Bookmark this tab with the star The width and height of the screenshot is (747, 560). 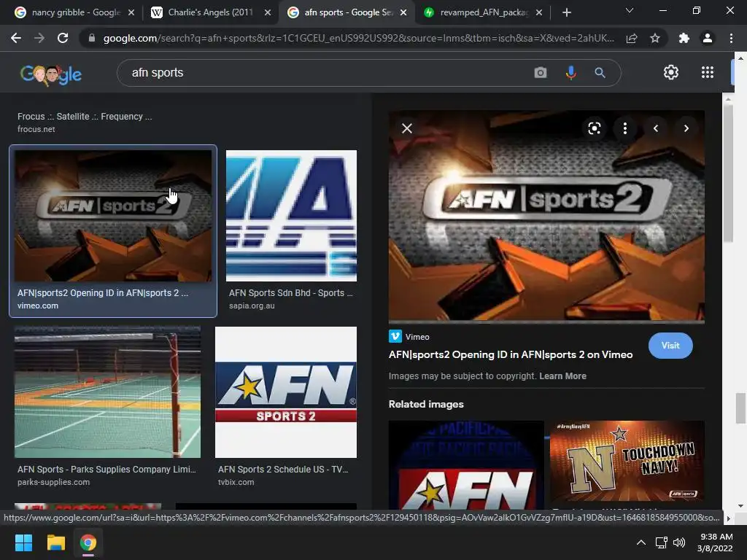click(x=655, y=38)
